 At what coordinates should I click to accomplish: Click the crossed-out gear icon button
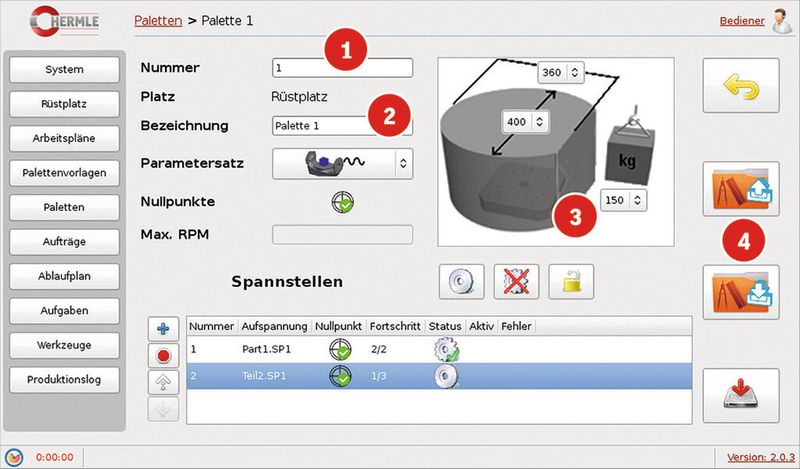click(516, 282)
